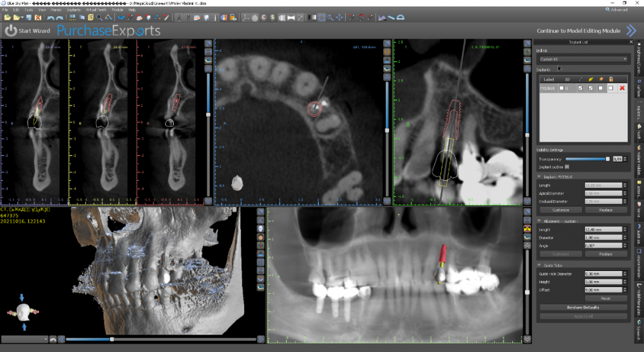Toggle the ID checkbox in implant row
The image size is (644, 352).
pos(562,88)
